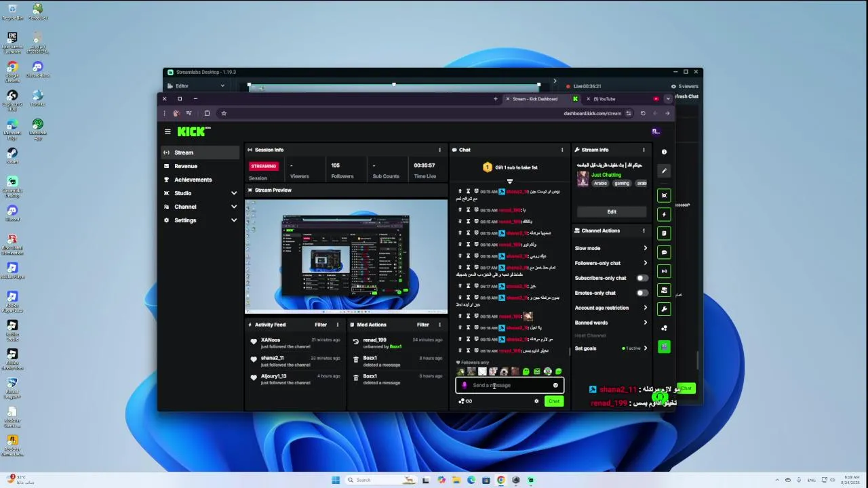The image size is (868, 488).
Task: Open a new browser tab
Action: [x=495, y=99]
